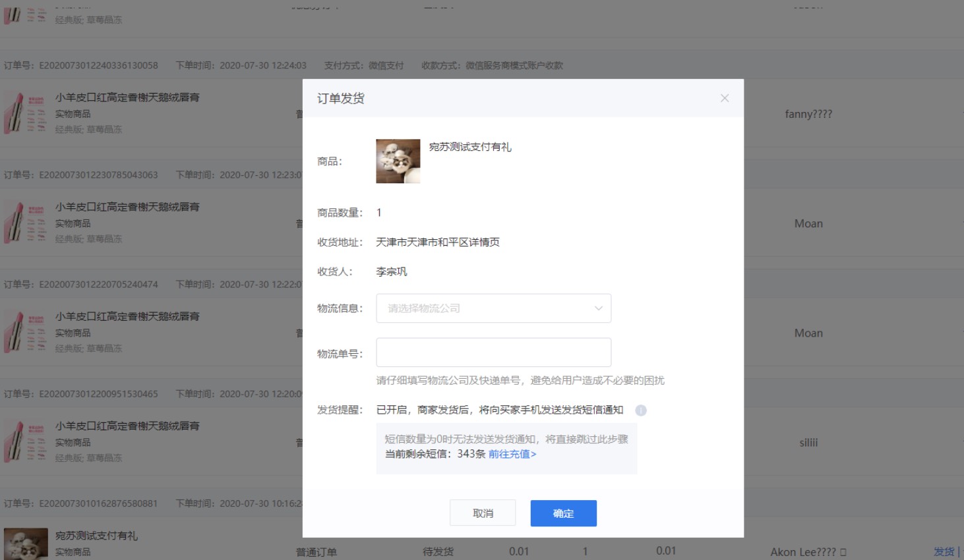The height and width of the screenshot is (560, 964).
Task: Click buyer name siliii in order list
Action: pyautogui.click(x=808, y=443)
